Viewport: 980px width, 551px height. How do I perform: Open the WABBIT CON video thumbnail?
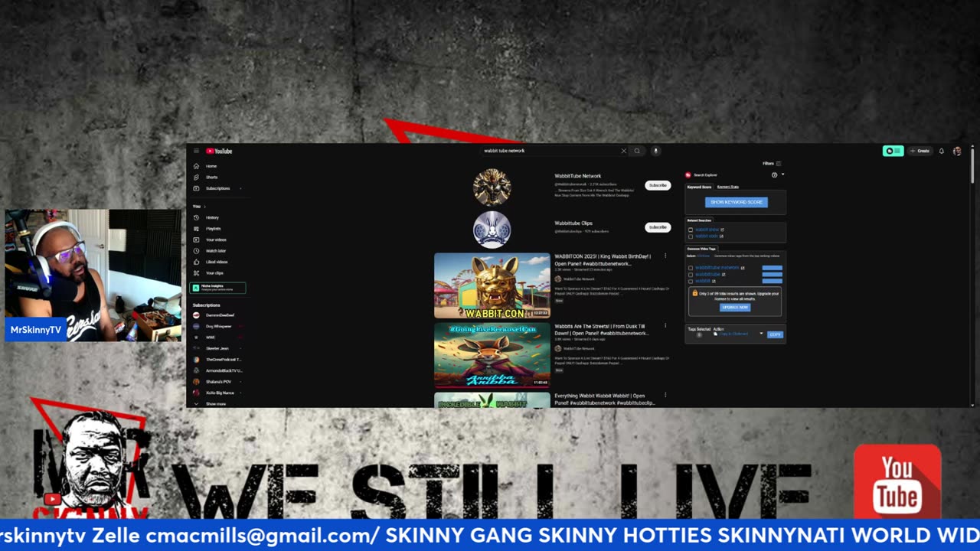click(x=492, y=285)
